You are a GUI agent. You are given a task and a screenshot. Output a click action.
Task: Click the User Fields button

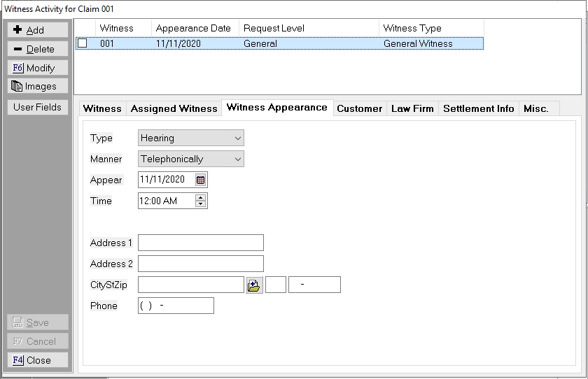click(x=38, y=107)
